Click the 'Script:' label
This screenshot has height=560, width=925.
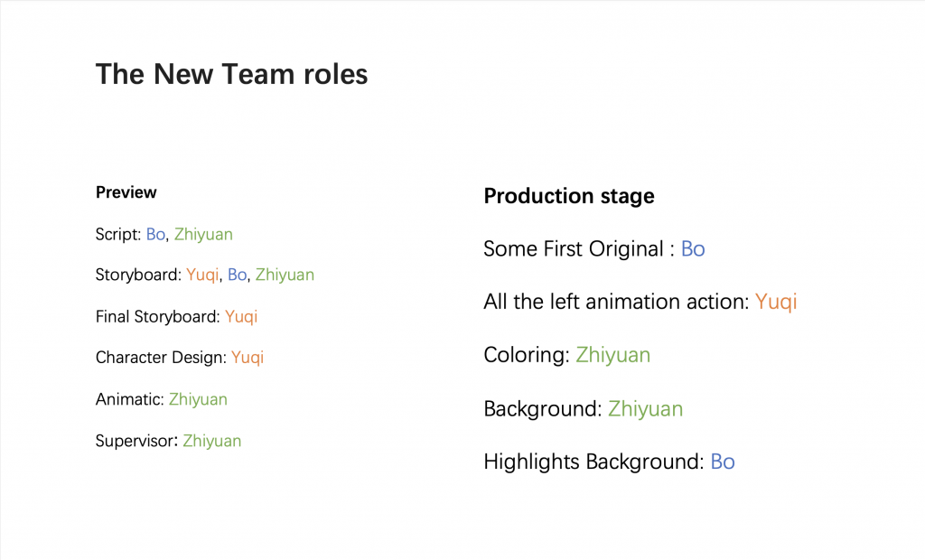118,234
